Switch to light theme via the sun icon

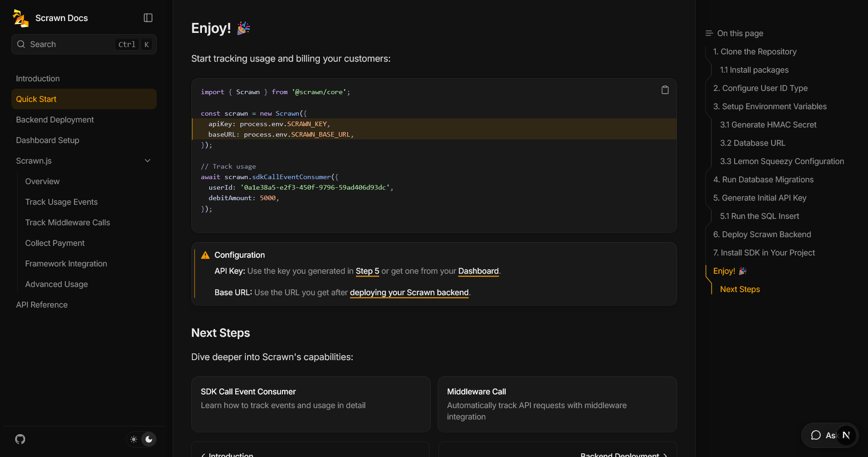pos(134,439)
